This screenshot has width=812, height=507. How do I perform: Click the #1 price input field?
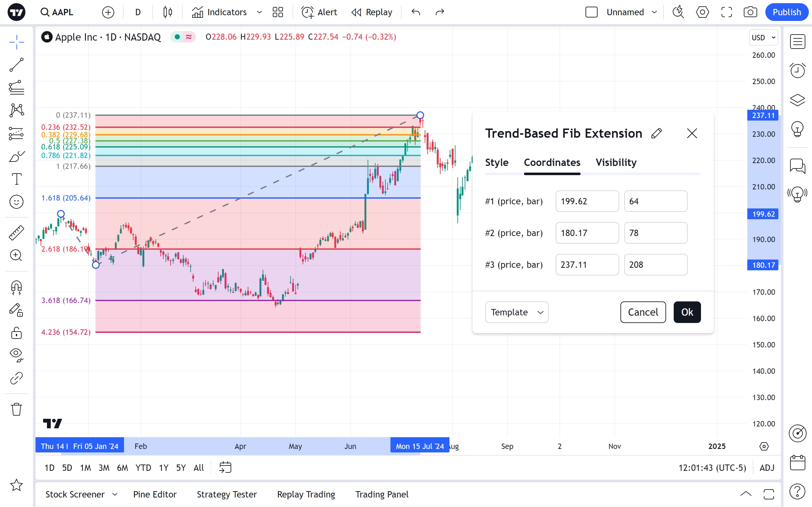587,201
